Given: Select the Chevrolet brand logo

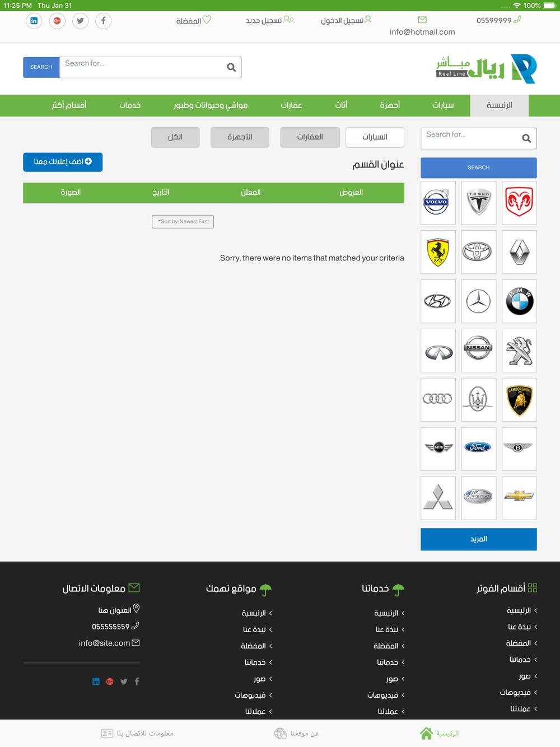Looking at the screenshot, I should [x=519, y=498].
